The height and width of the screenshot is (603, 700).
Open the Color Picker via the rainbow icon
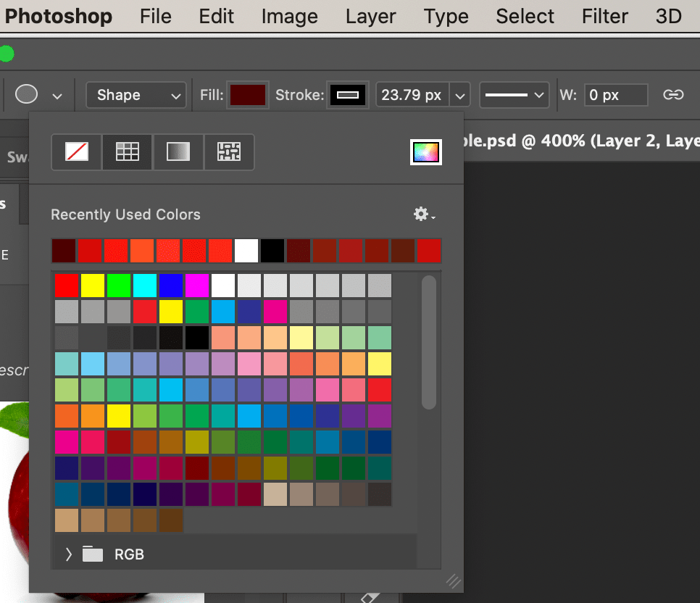pos(425,152)
